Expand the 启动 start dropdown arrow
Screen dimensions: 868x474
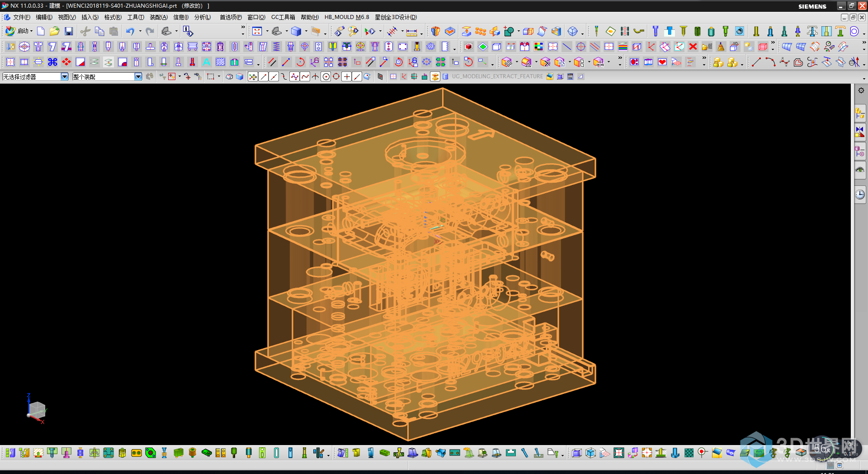(31, 31)
